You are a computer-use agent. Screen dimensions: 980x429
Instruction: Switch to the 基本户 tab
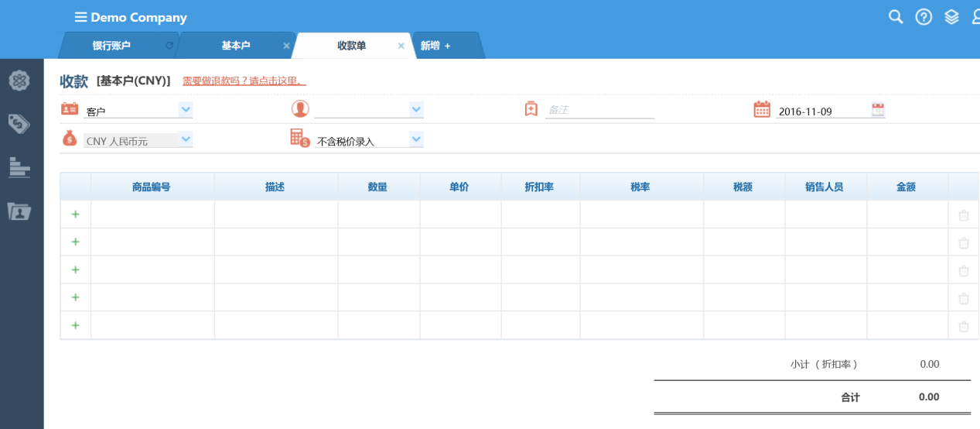tap(235, 46)
